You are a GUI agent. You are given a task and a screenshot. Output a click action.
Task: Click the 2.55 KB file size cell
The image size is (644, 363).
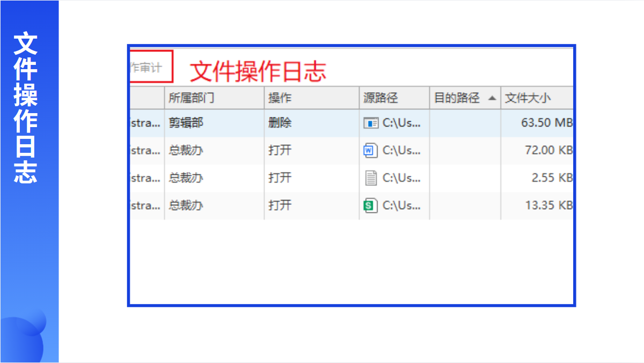point(551,178)
